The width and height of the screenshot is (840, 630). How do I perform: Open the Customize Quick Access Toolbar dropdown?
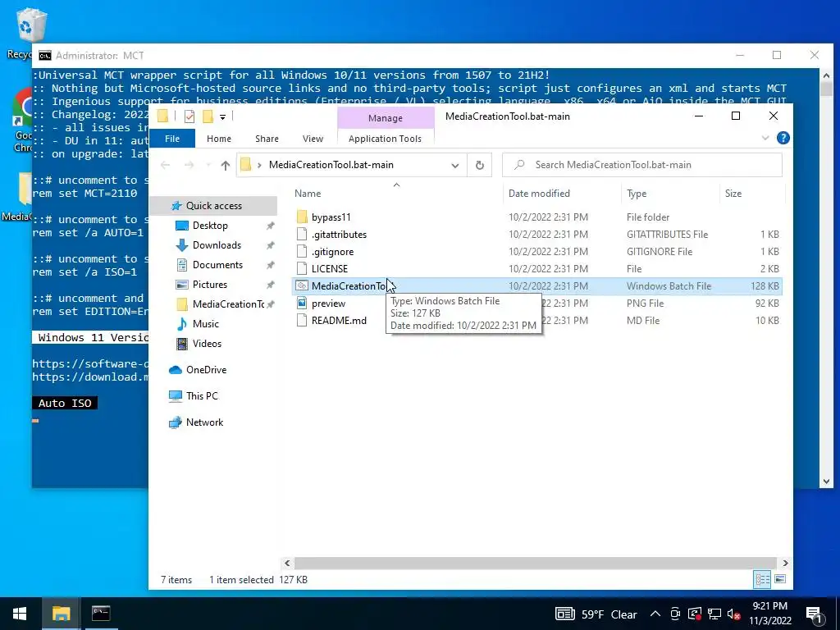click(222, 116)
